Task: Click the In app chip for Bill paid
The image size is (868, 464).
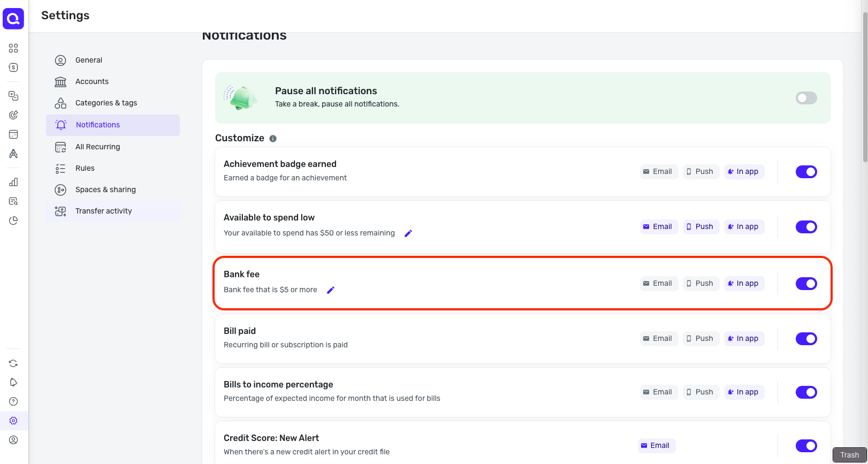Action: click(x=743, y=339)
